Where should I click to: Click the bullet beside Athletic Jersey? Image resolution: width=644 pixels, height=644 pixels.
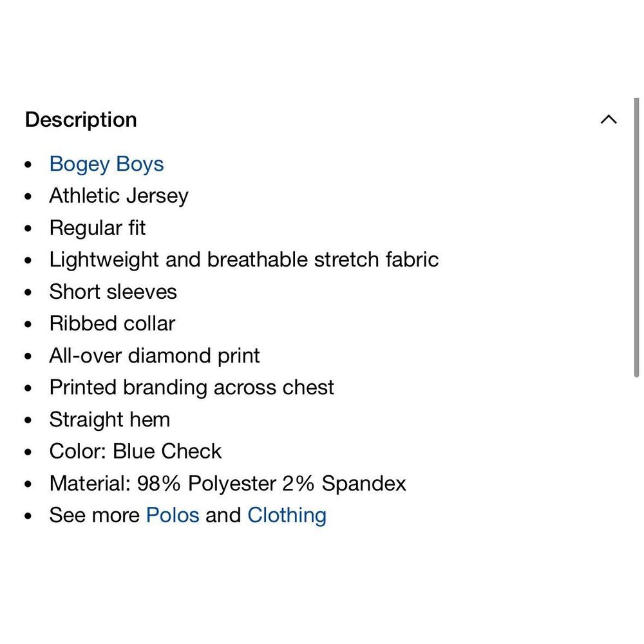click(x=28, y=196)
